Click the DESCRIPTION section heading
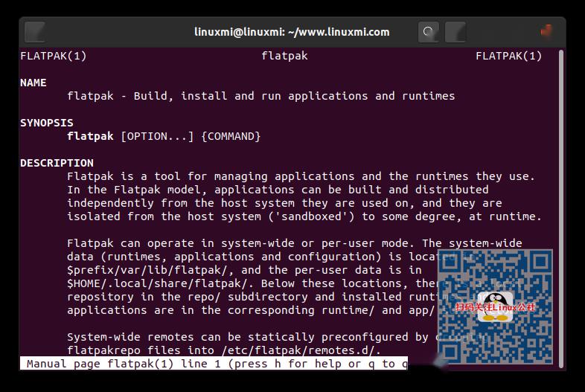Viewport: 585px width, 392px height. (57, 163)
